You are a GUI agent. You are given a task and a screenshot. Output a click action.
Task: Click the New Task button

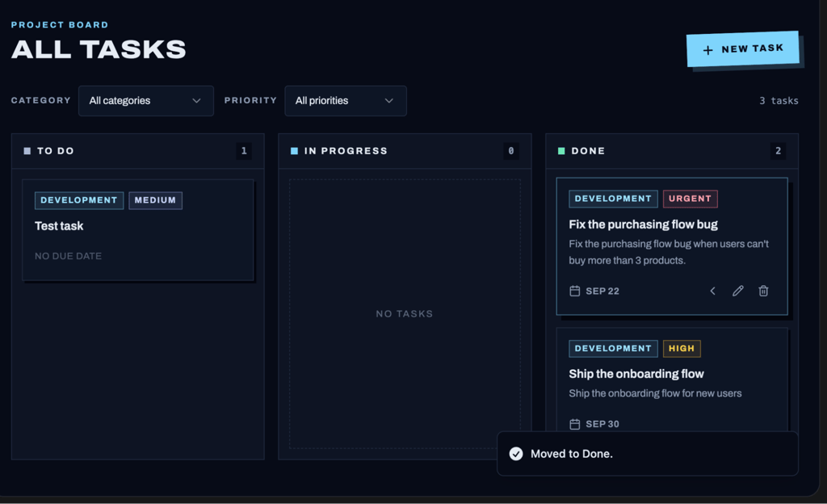point(743,49)
